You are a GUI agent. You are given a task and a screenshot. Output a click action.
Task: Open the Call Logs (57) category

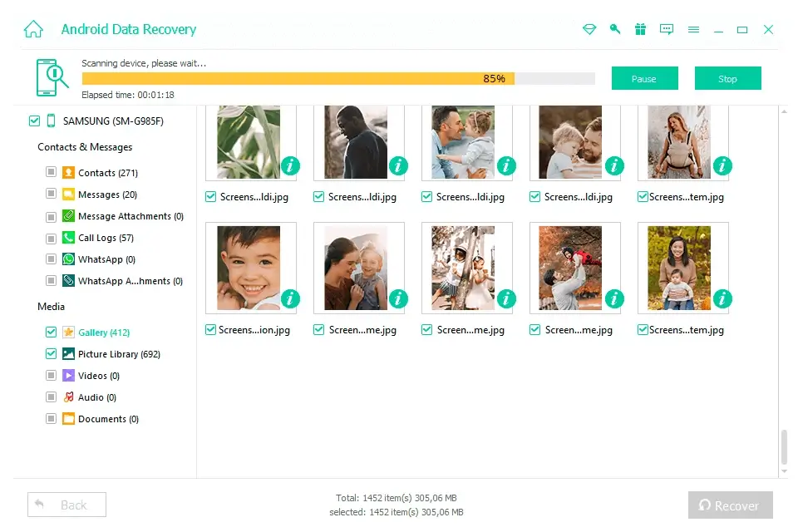(106, 238)
